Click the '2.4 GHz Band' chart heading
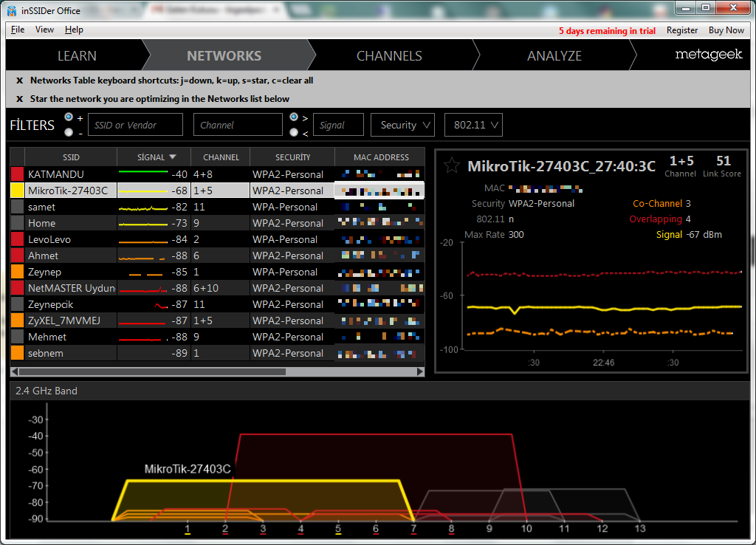The width and height of the screenshot is (756, 545). pyautogui.click(x=47, y=391)
